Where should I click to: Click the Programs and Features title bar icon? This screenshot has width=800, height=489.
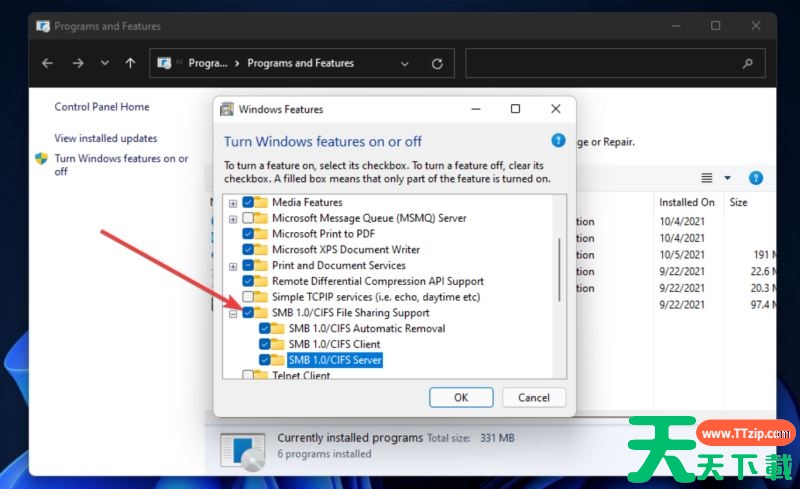click(43, 26)
